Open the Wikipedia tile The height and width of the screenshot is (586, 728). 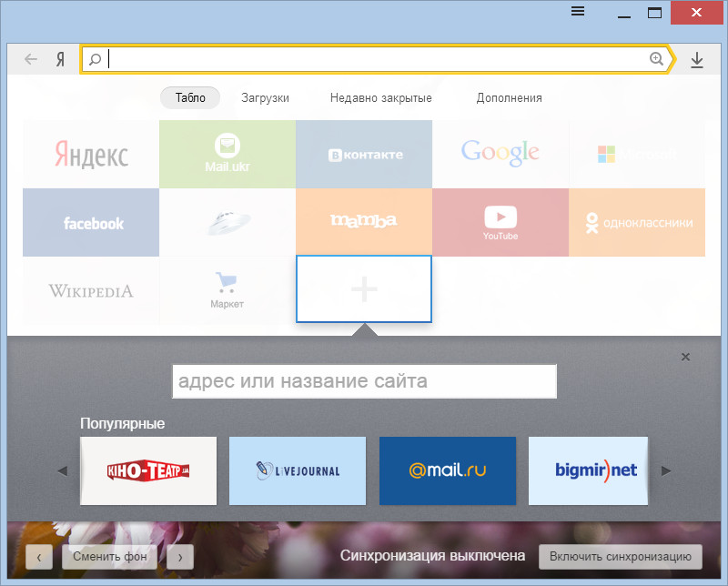point(91,290)
